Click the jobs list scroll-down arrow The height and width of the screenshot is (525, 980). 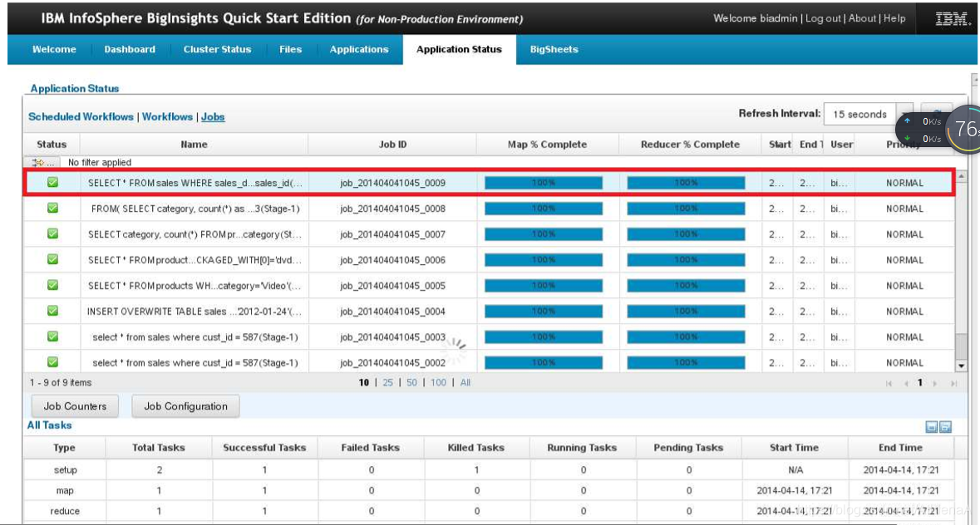961,366
